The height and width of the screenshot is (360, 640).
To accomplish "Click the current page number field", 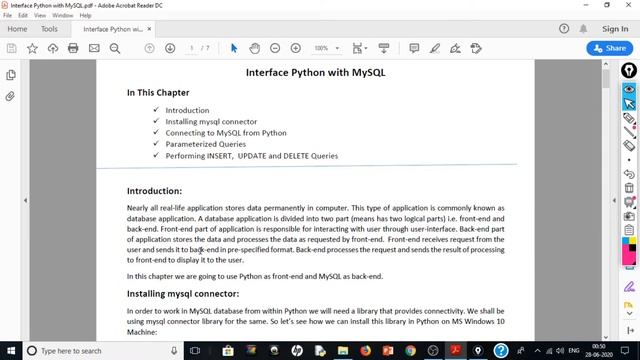I will coord(191,48).
